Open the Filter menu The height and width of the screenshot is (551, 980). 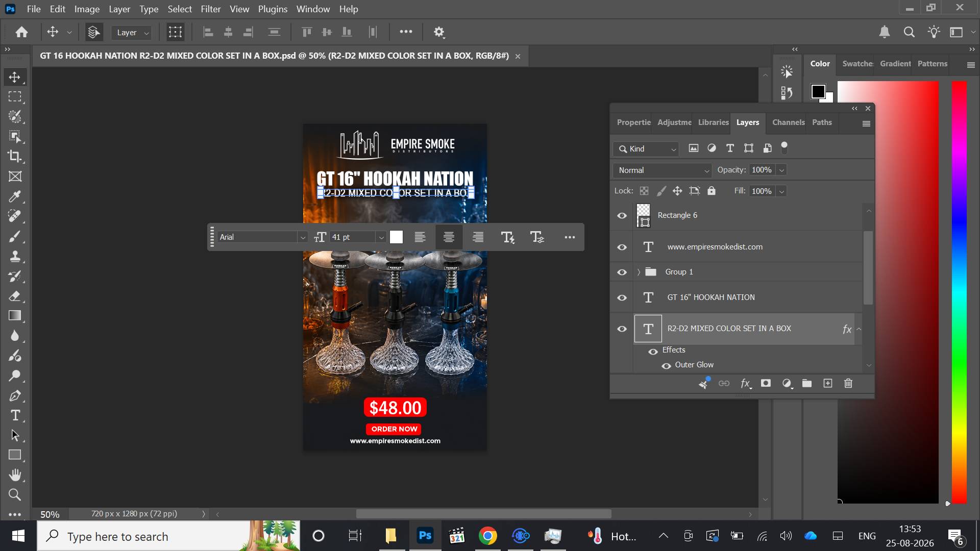click(210, 9)
